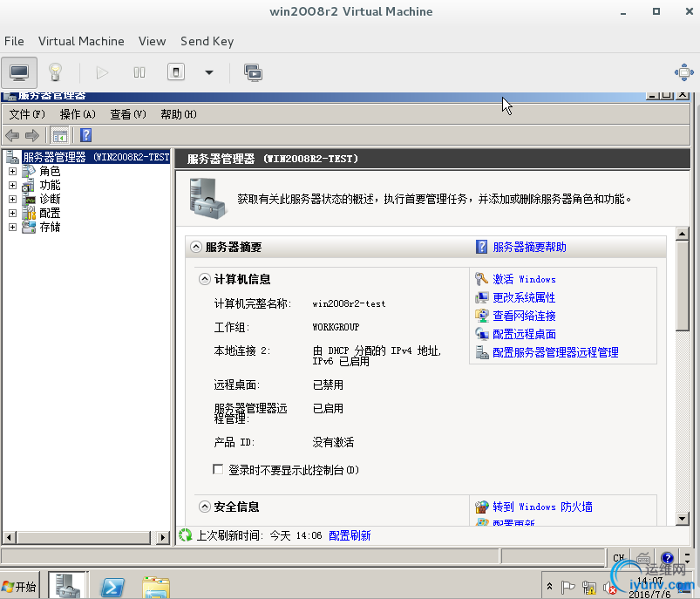Click Action Center flag tray icon
Screen dimensions: 700x599
click(x=567, y=588)
